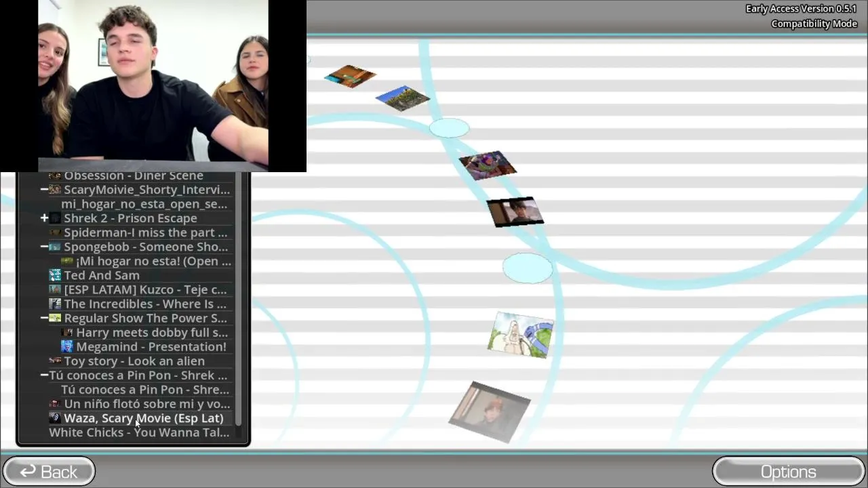Expand the Shrek 2 - Prison Escape node

[x=44, y=218]
